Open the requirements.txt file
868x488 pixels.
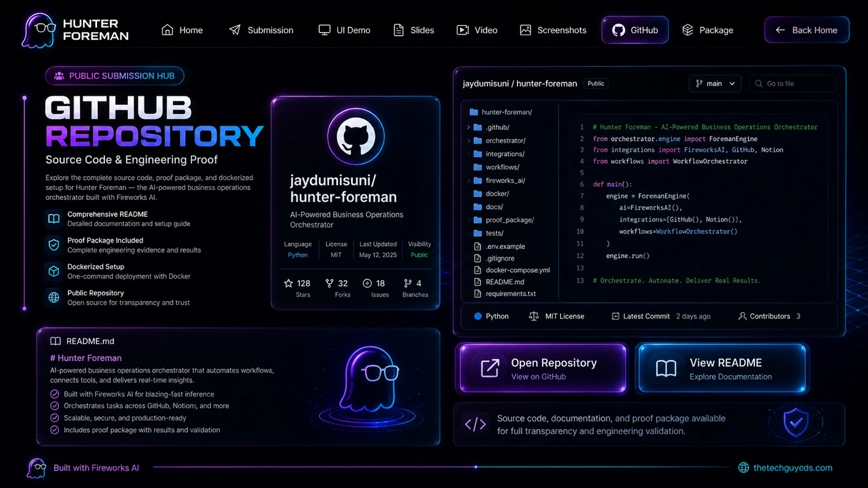click(x=505, y=294)
